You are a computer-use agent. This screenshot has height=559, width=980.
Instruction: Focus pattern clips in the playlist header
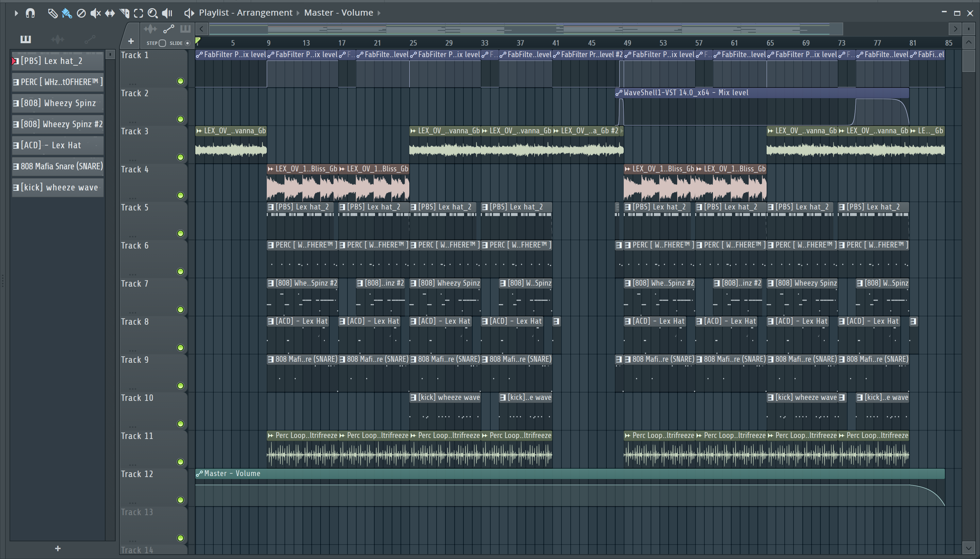click(185, 29)
